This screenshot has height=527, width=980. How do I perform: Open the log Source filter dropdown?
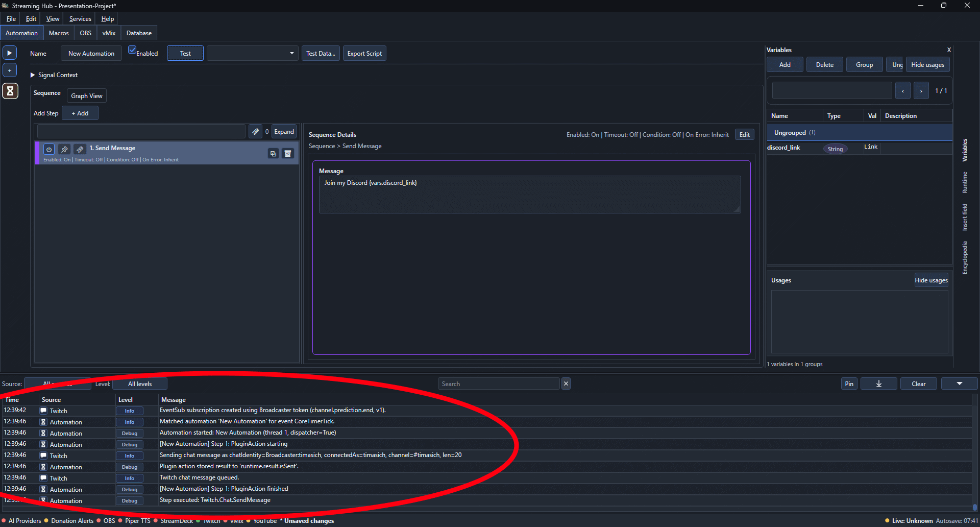tap(58, 384)
